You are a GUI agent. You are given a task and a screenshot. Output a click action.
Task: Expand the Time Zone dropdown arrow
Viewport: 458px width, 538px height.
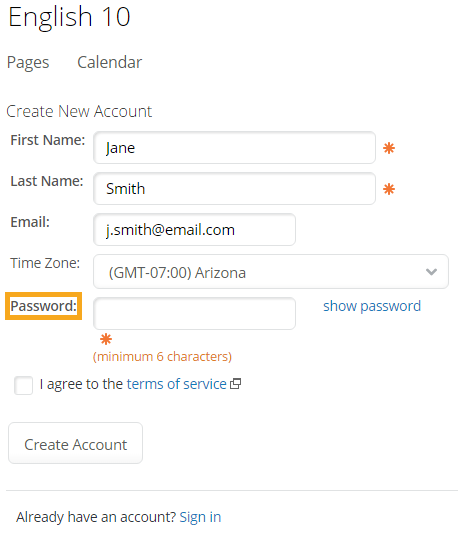click(x=431, y=272)
